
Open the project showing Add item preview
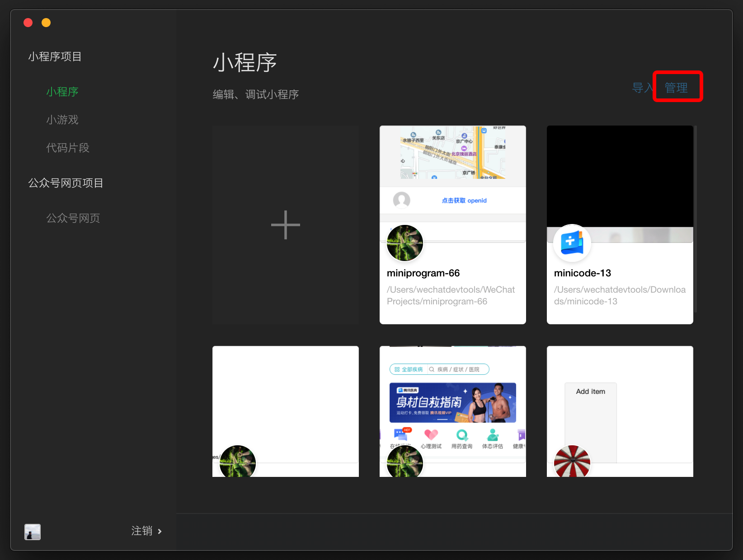pos(620,411)
